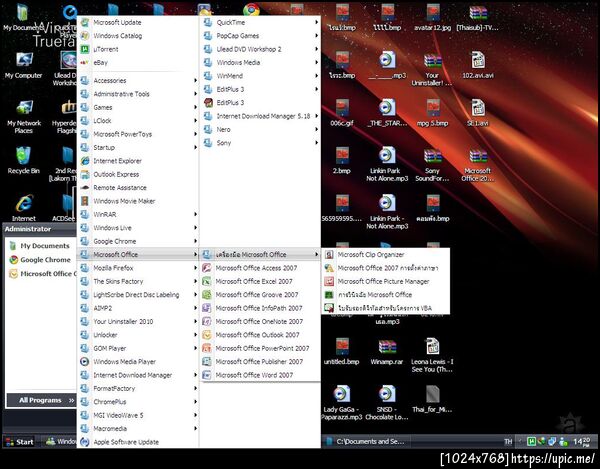This screenshot has height=469, width=600.
Task: Launch Microsoft Office Publisher 2007
Action: 260,362
